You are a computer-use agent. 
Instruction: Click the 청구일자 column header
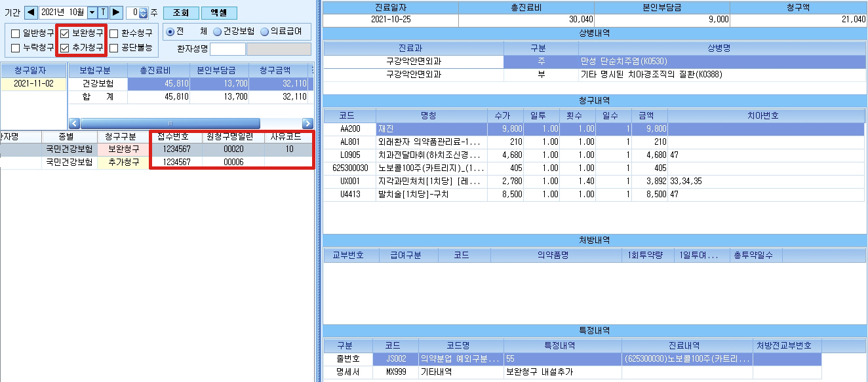click(x=33, y=70)
